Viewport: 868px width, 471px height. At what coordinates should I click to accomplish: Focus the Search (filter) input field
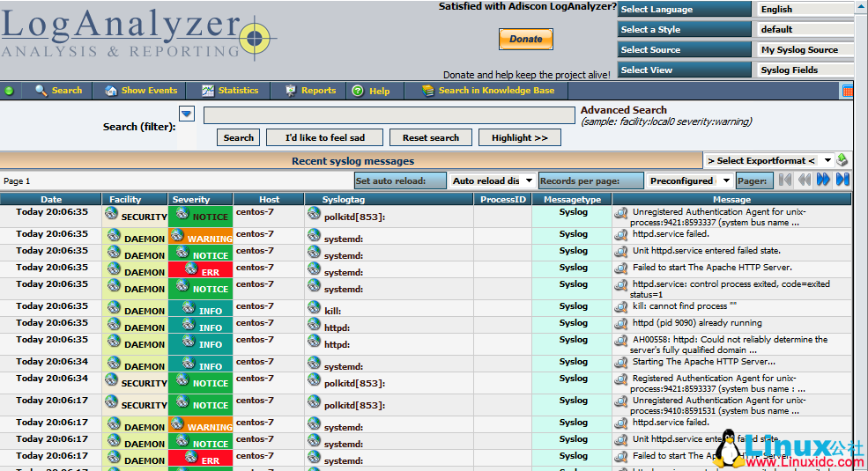click(389, 115)
